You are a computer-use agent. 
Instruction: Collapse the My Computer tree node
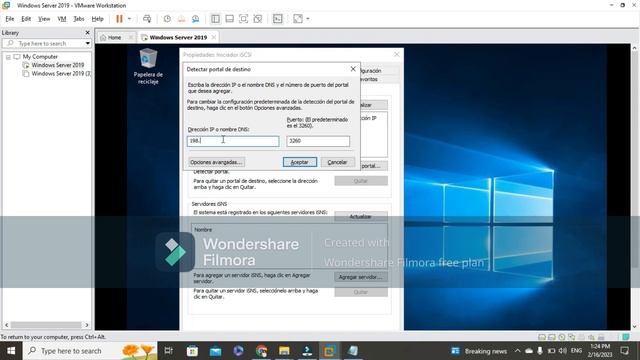click(x=8, y=57)
